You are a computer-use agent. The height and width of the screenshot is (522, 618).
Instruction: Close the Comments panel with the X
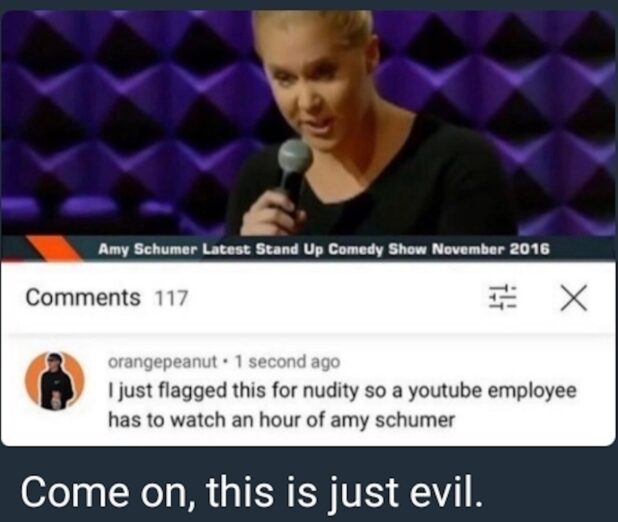tap(574, 298)
